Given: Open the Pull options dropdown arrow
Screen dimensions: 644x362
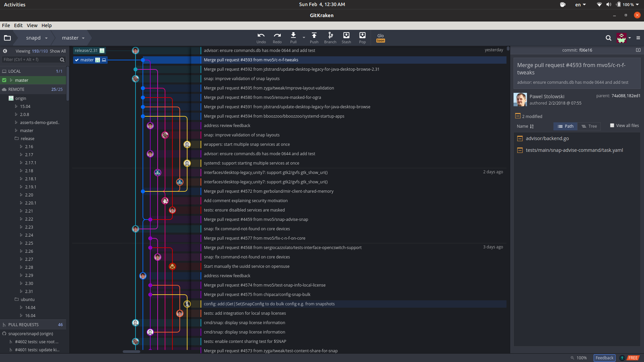Looking at the screenshot, I should pyautogui.click(x=304, y=38).
